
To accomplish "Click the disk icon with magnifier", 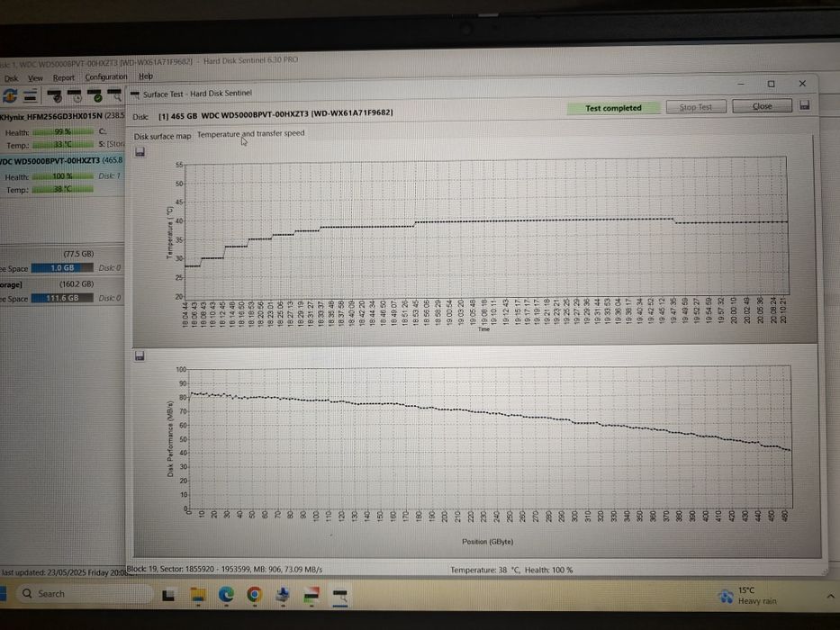I will point(114,96).
